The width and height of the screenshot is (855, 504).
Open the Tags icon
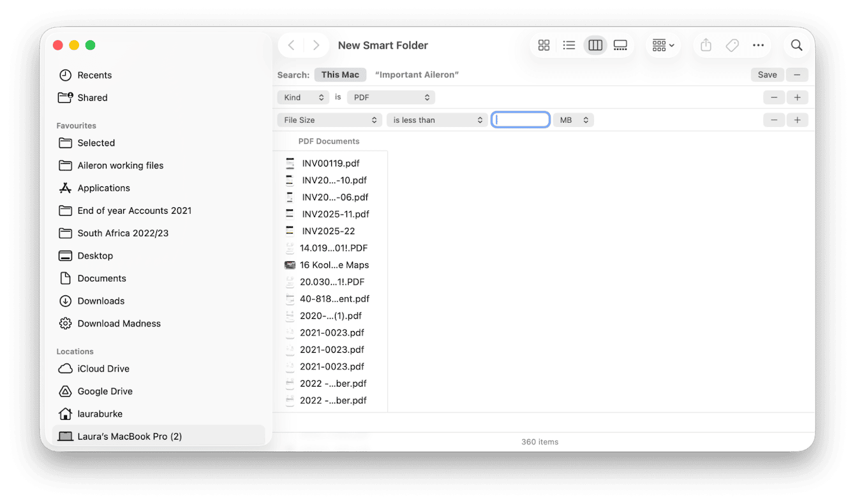[x=732, y=45]
